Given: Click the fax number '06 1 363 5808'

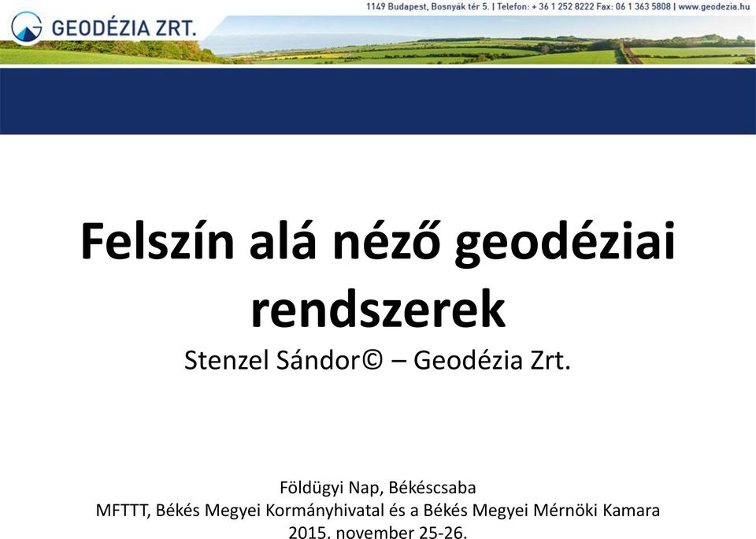Looking at the screenshot, I should pos(643,7).
